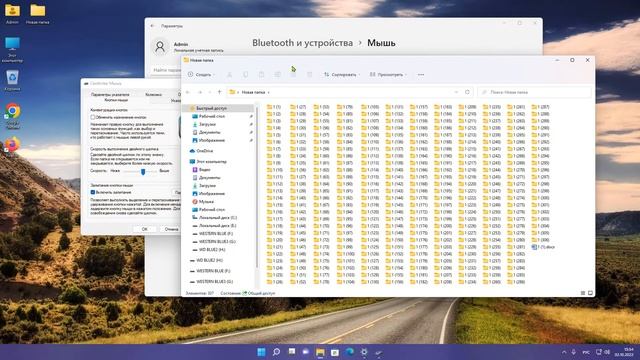This screenshot has height=360, width=640.
Task: Click the back arrow in the Параметры window
Action: (153, 26)
